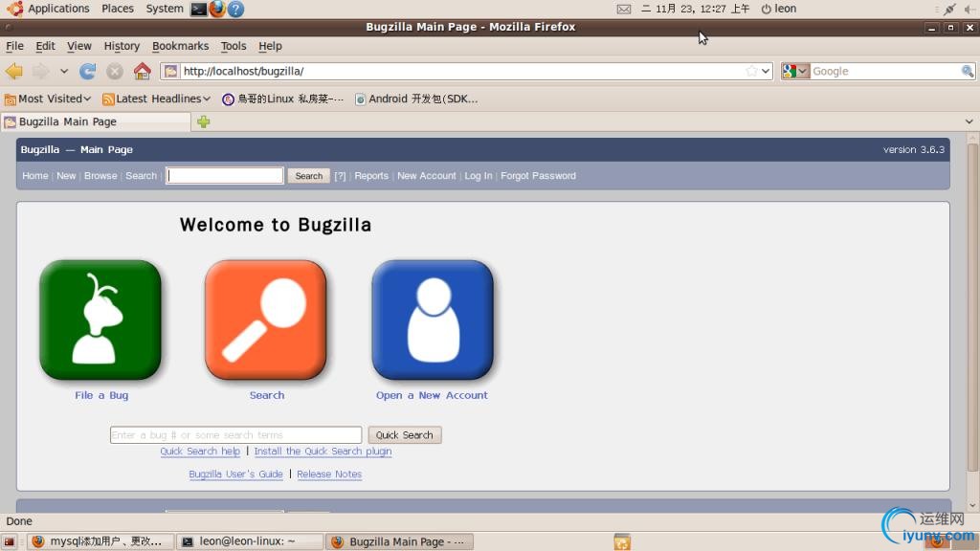The width and height of the screenshot is (980, 551).
Task: Launch Firefox from the top panel icon
Action: [217, 9]
